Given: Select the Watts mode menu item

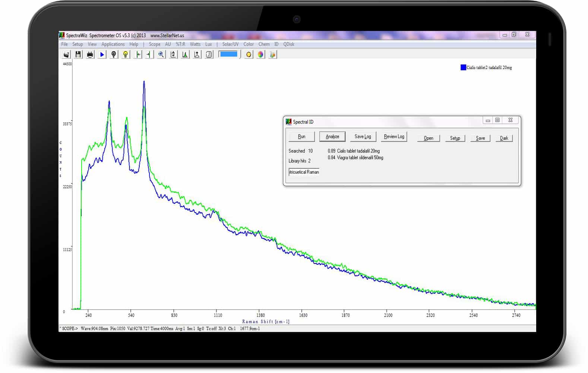Looking at the screenshot, I should (195, 44).
